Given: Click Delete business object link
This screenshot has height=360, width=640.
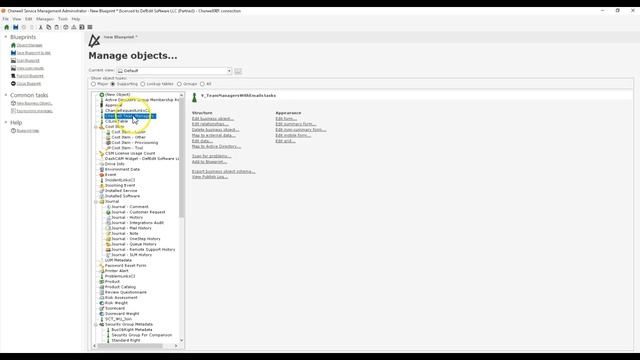Looking at the screenshot, I should coord(216,130).
